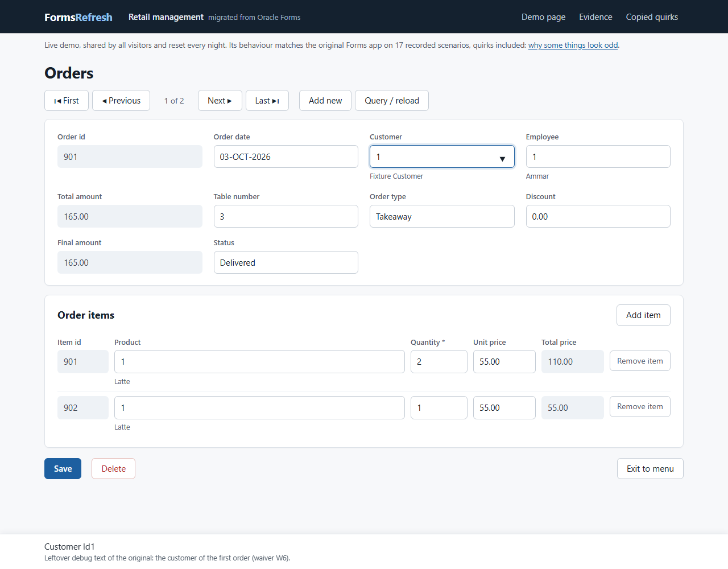Click Quantity field of item 902
The image size is (728, 569).
coord(439,407)
